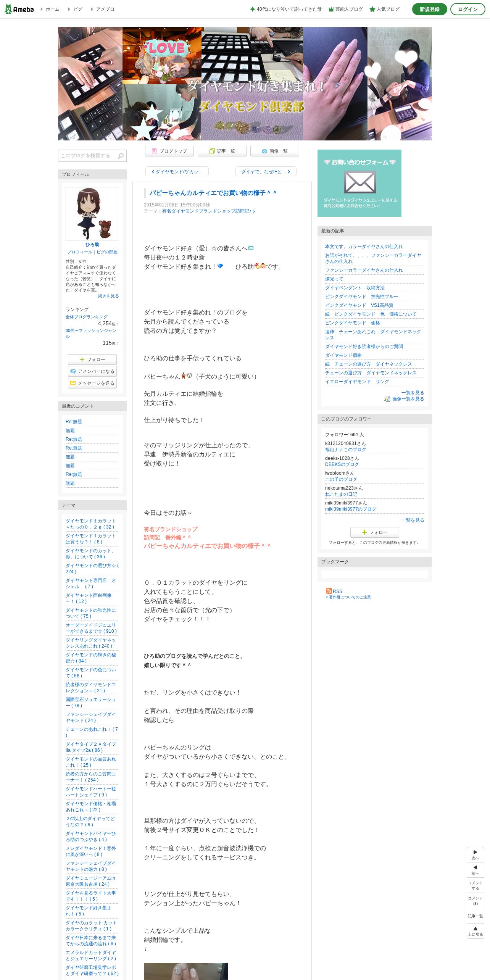
Task: Click the mail envelope inquiry form banner
Action: [x=359, y=183]
